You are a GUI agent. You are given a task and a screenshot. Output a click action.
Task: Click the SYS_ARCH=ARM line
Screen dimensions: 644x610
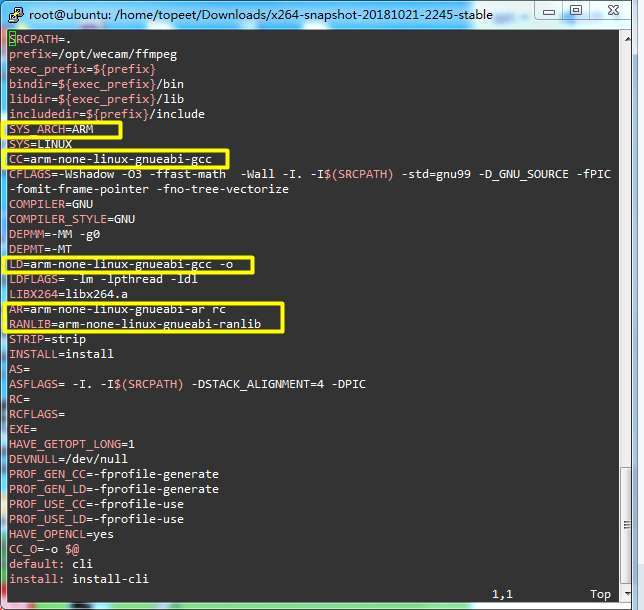(x=51, y=129)
